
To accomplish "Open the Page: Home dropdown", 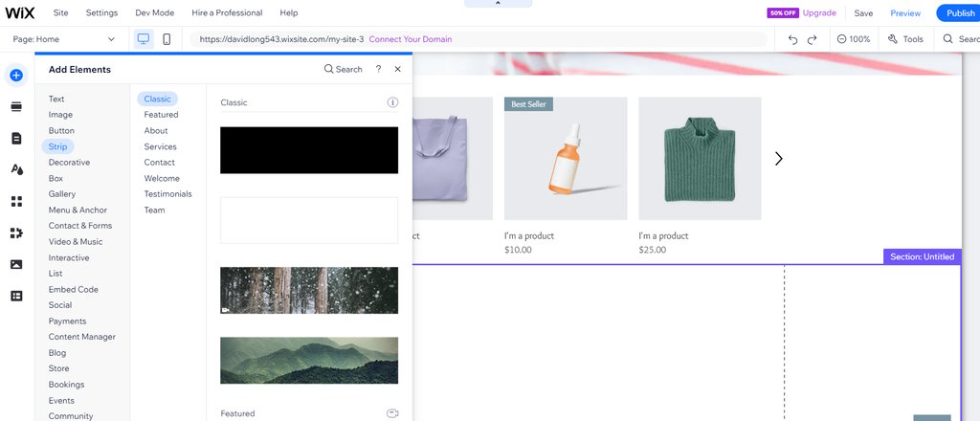I will click(x=63, y=39).
